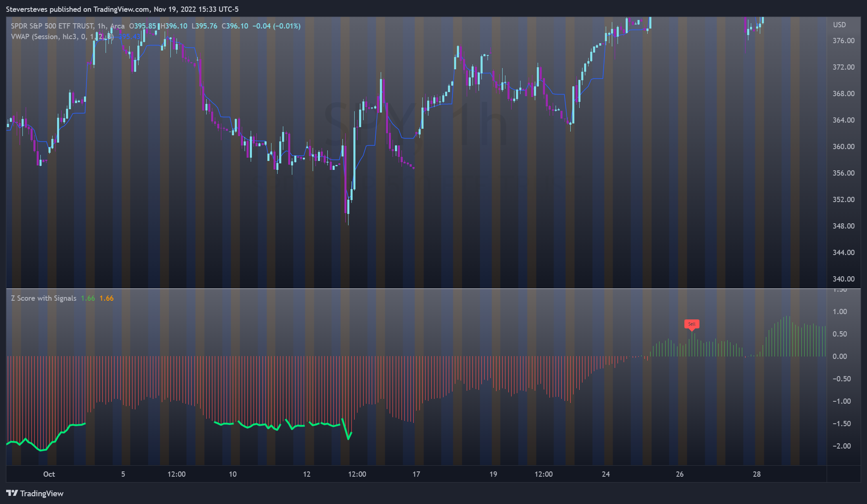Click the 26 date label on time axis
This screenshot has height=504, width=867.
[x=680, y=474]
